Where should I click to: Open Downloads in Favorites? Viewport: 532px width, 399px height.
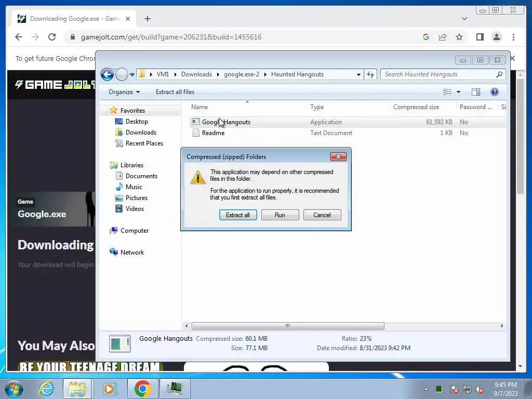[x=141, y=132]
